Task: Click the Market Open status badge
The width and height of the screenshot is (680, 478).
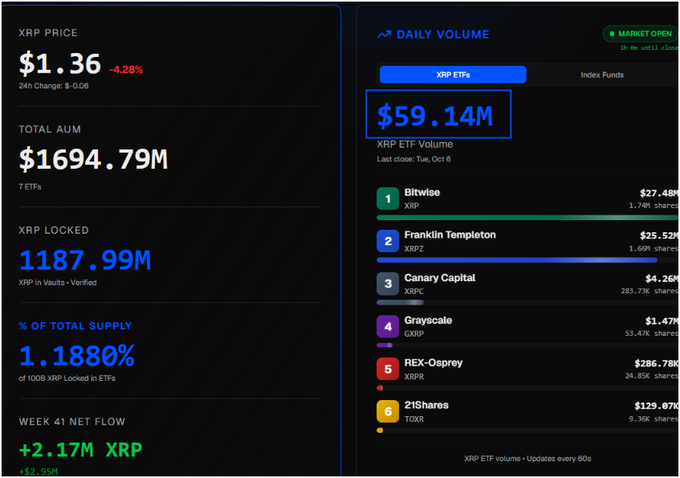Action: pyautogui.click(x=641, y=34)
